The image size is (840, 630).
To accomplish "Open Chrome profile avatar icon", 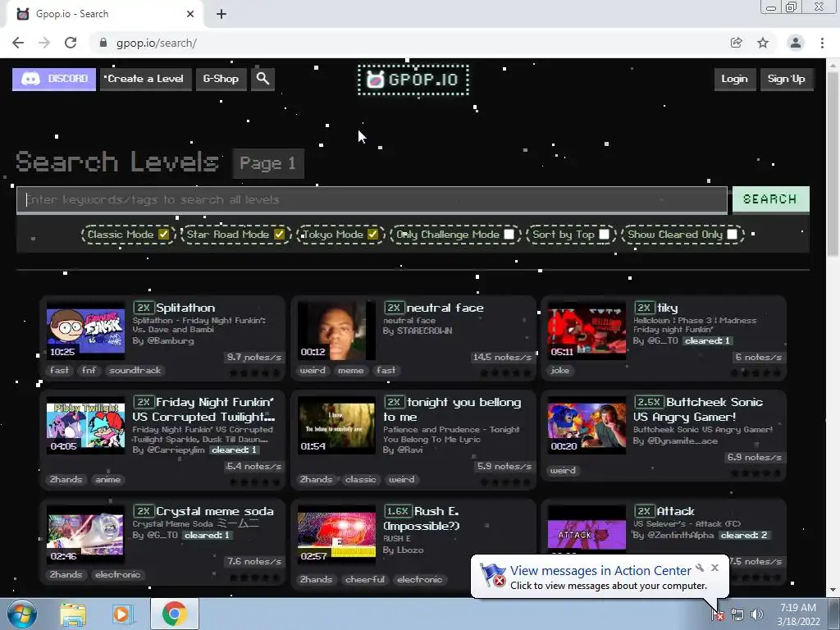I will tap(796, 43).
